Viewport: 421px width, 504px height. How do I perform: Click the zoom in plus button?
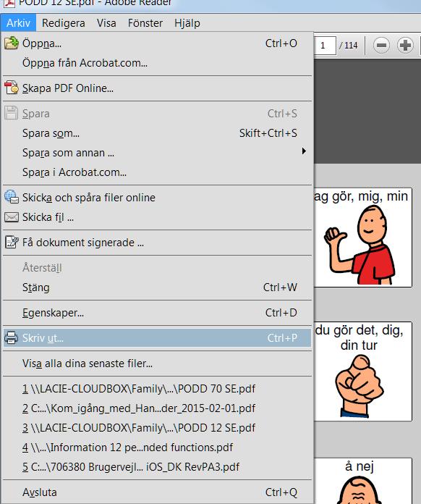pos(405,46)
